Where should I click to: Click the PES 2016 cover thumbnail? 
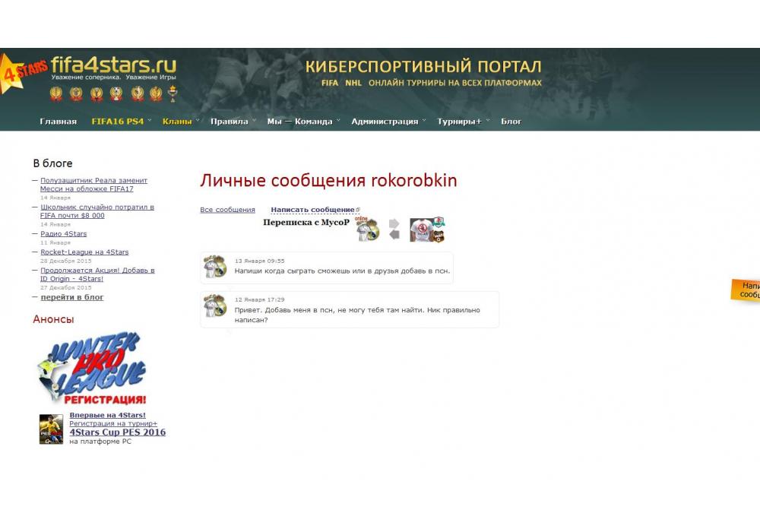click(51, 429)
